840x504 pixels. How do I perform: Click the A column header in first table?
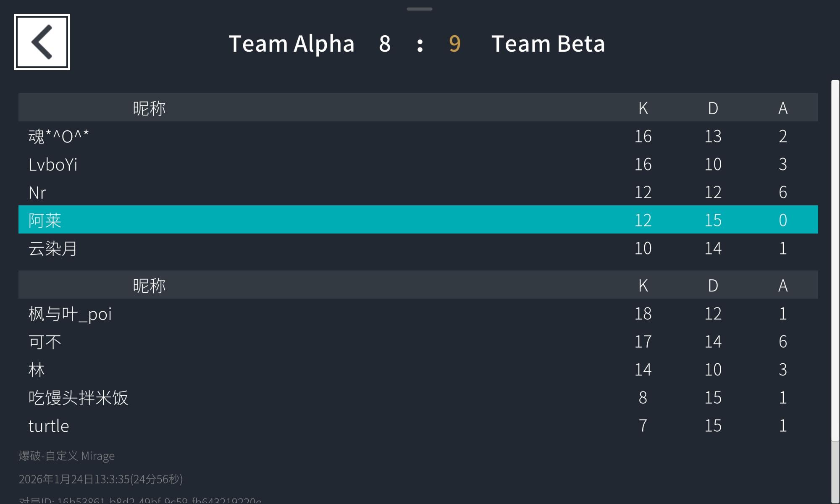coord(783,108)
